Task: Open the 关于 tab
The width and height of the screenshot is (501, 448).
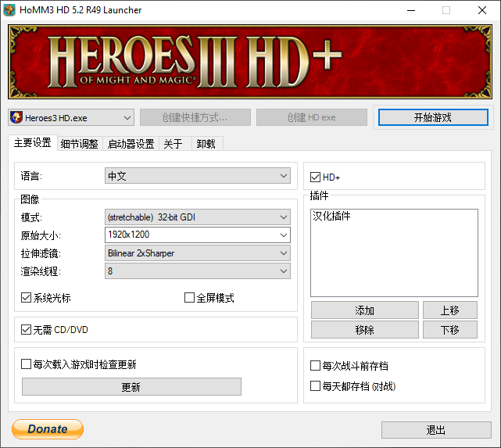Action: pos(174,144)
